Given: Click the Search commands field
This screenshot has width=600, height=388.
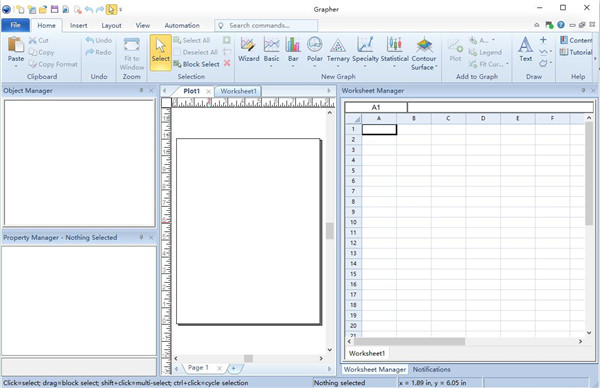Looking at the screenshot, I should 266,25.
